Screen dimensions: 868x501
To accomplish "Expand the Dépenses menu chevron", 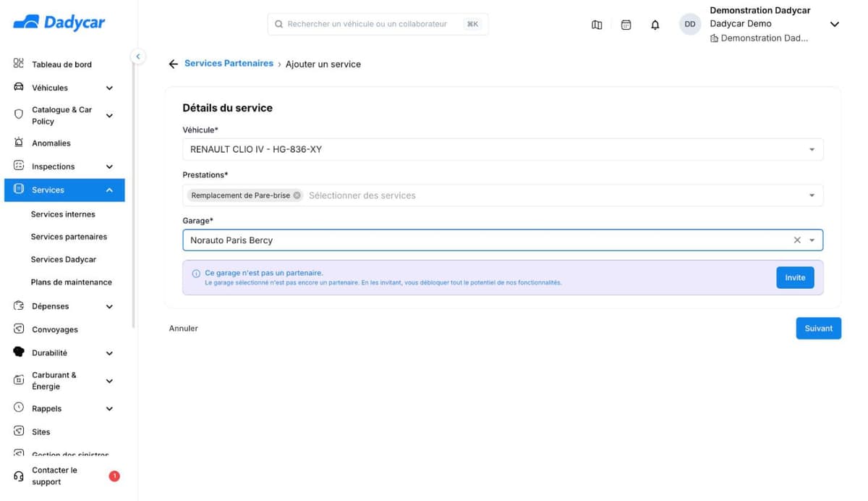I will point(109,307).
